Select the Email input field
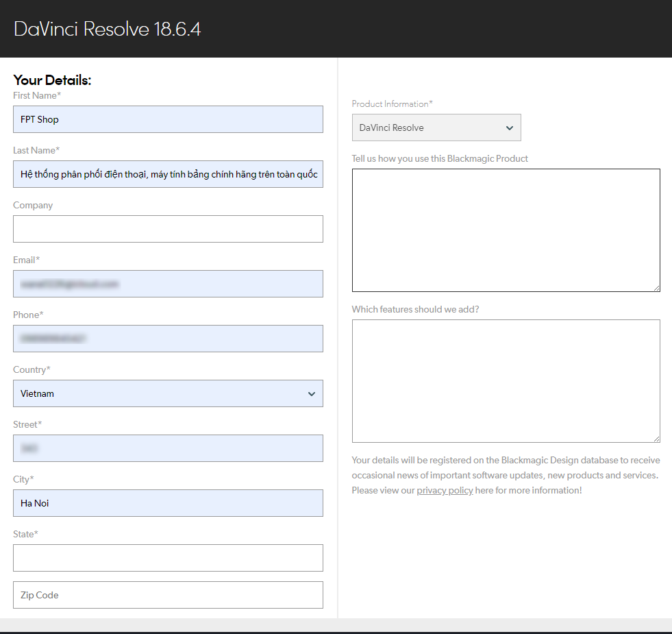The image size is (672, 634). (168, 284)
